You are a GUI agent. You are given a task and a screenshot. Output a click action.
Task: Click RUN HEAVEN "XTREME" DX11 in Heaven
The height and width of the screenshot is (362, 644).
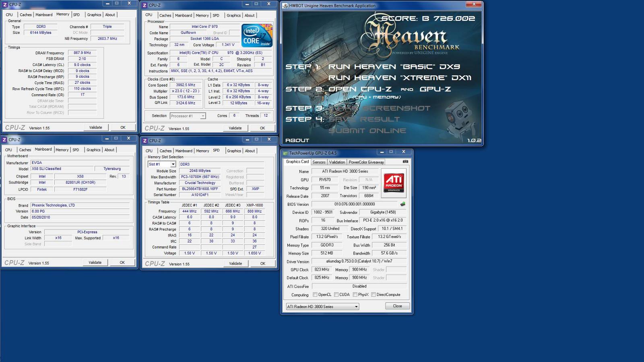tap(400, 78)
